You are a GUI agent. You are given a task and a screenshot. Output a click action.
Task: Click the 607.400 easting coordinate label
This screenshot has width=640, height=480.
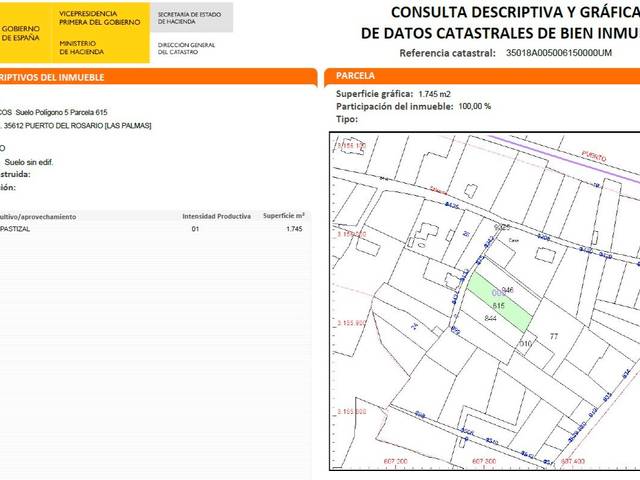pos(573,461)
